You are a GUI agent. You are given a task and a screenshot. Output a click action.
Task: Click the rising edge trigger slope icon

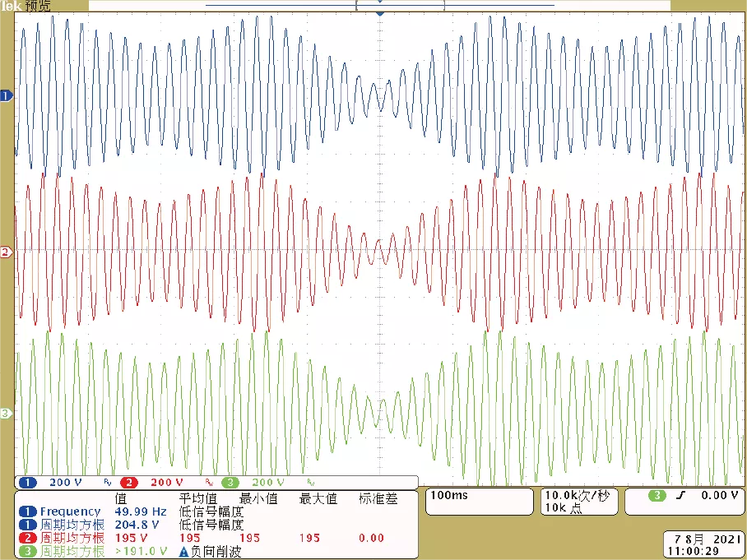click(682, 496)
